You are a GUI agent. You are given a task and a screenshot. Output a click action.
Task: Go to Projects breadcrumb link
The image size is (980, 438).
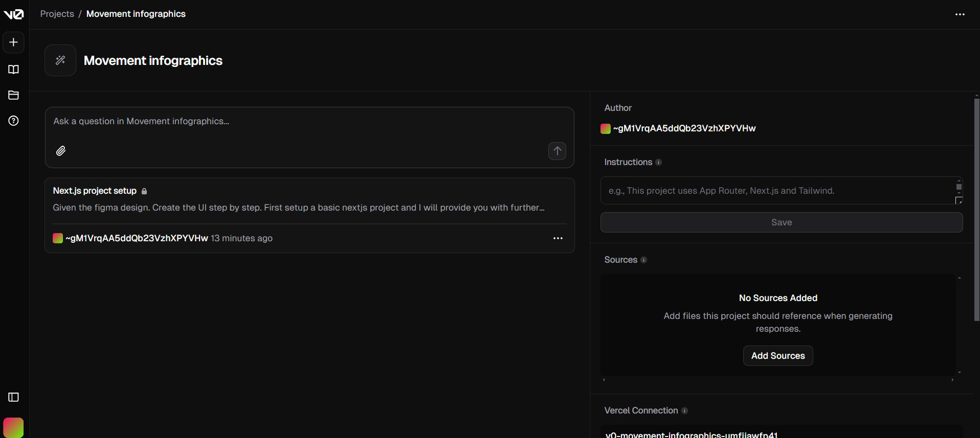pos(57,14)
